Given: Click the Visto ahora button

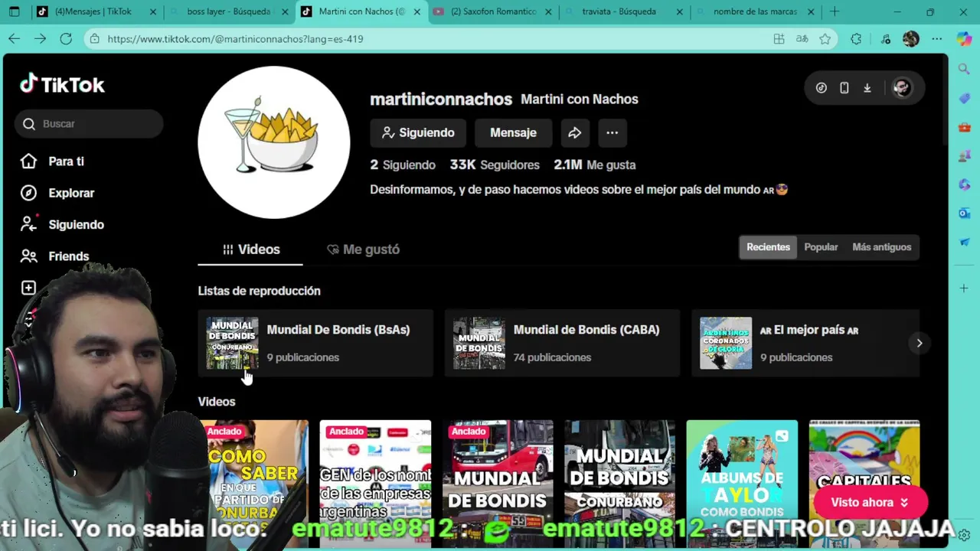Looking at the screenshot, I should pos(870,502).
